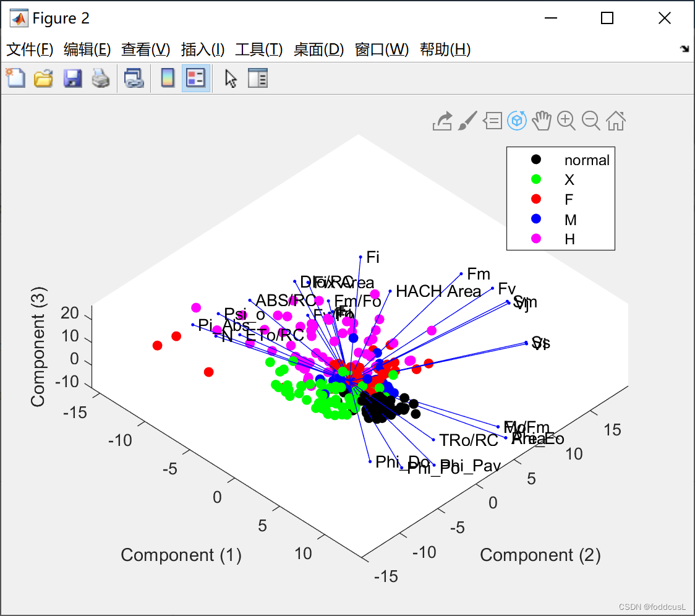Toggle the legend insertion button
This screenshot has height=616, width=695.
(195, 78)
